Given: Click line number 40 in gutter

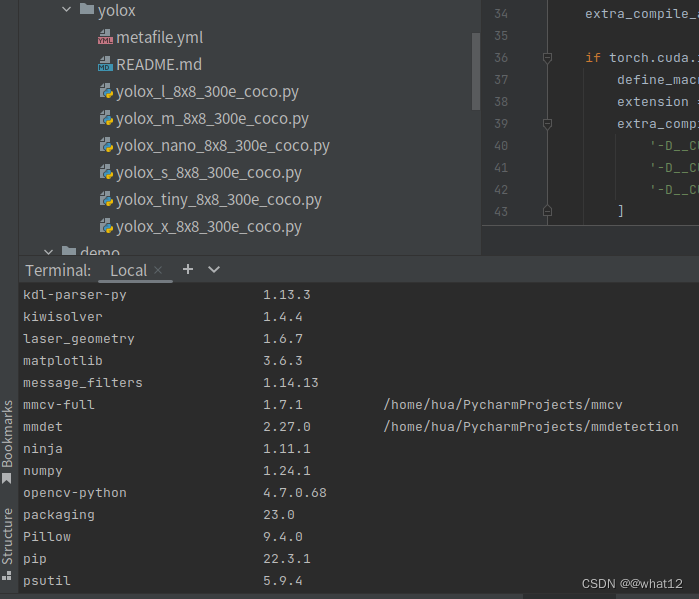Looking at the screenshot, I should 501,146.
